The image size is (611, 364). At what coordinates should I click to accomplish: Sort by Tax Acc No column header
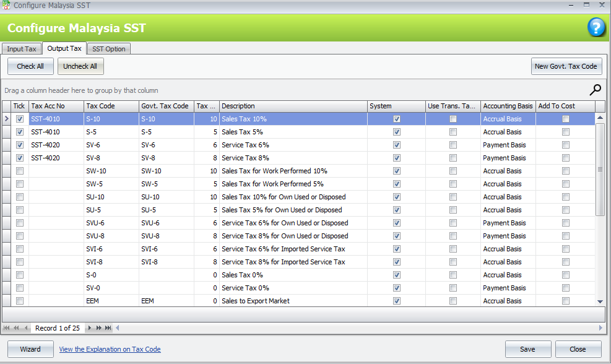(56, 106)
